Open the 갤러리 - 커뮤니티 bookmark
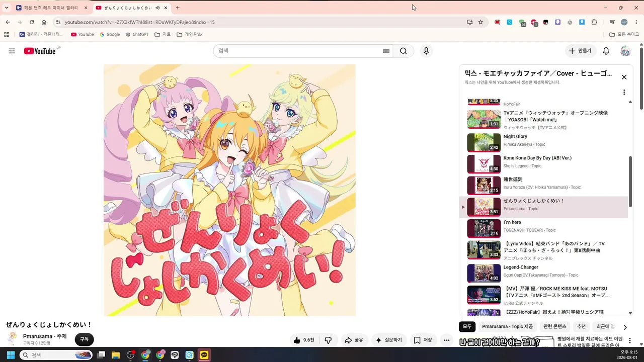The height and width of the screenshot is (362, 644). point(41,35)
